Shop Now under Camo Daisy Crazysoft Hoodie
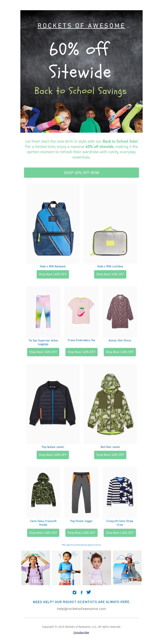The image size is (163, 644). pyautogui.click(x=43, y=533)
